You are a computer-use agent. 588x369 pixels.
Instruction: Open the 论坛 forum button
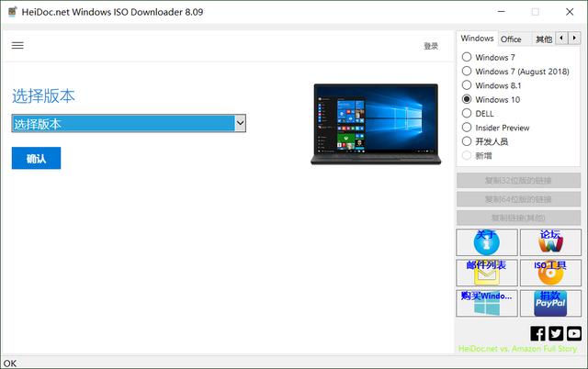(550, 242)
